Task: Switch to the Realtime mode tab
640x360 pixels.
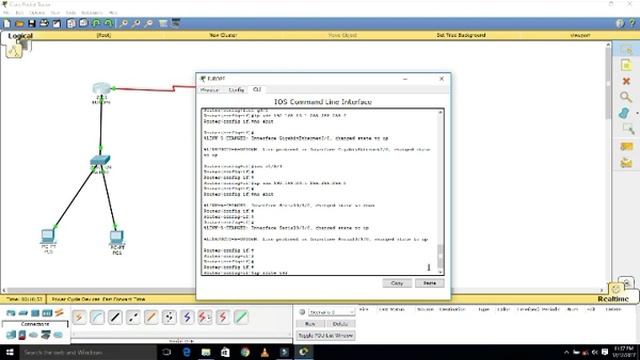Action: pos(613,299)
